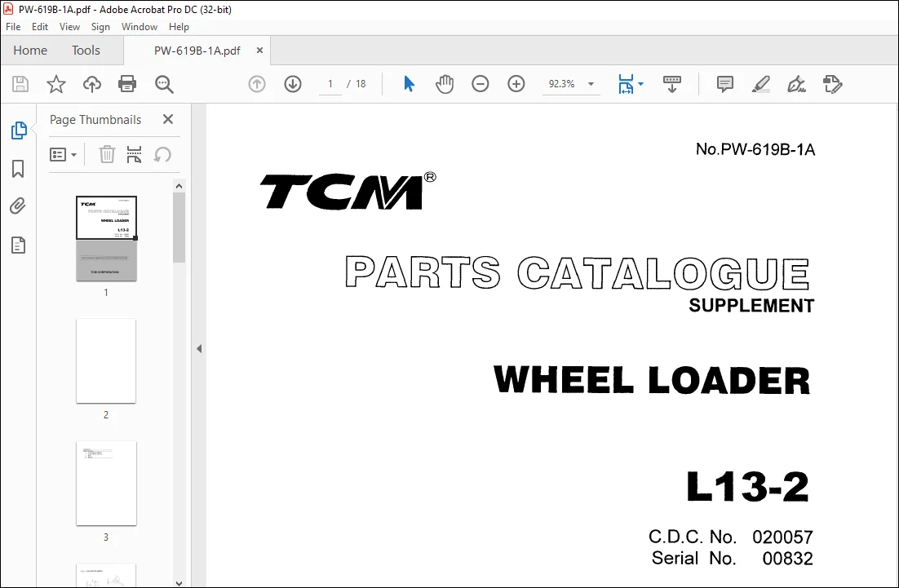Click the Save file icon
Viewport: 899px width, 588px height.
point(20,84)
